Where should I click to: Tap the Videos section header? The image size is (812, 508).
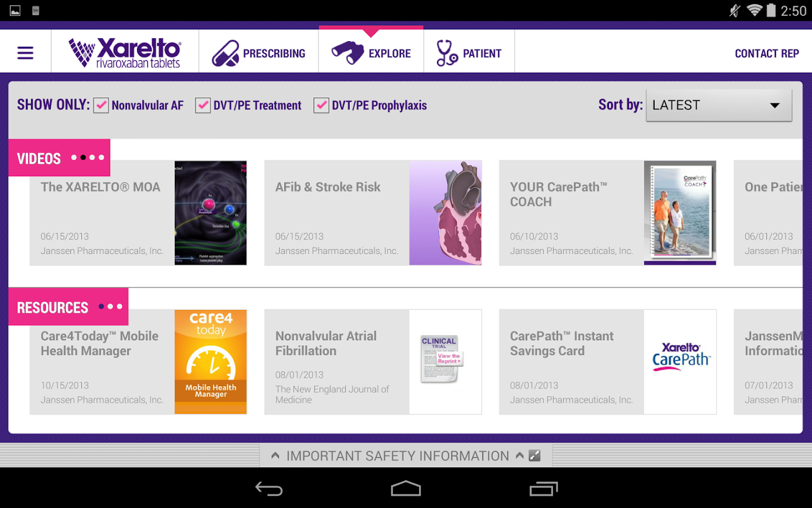tap(59, 157)
